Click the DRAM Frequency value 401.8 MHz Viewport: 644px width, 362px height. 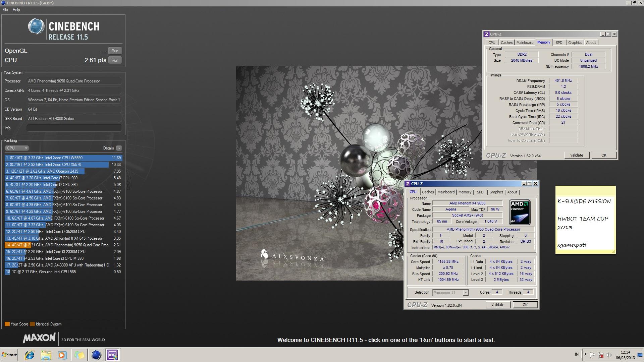click(x=563, y=81)
